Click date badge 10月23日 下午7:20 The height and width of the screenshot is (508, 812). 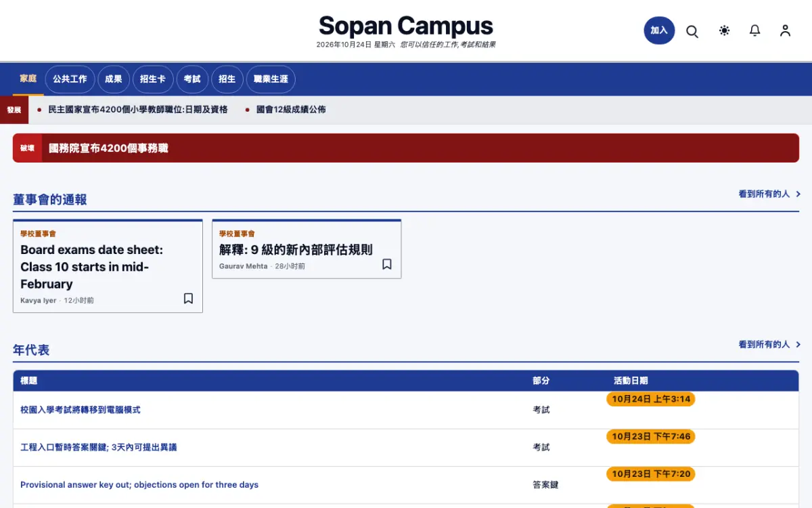coord(651,473)
